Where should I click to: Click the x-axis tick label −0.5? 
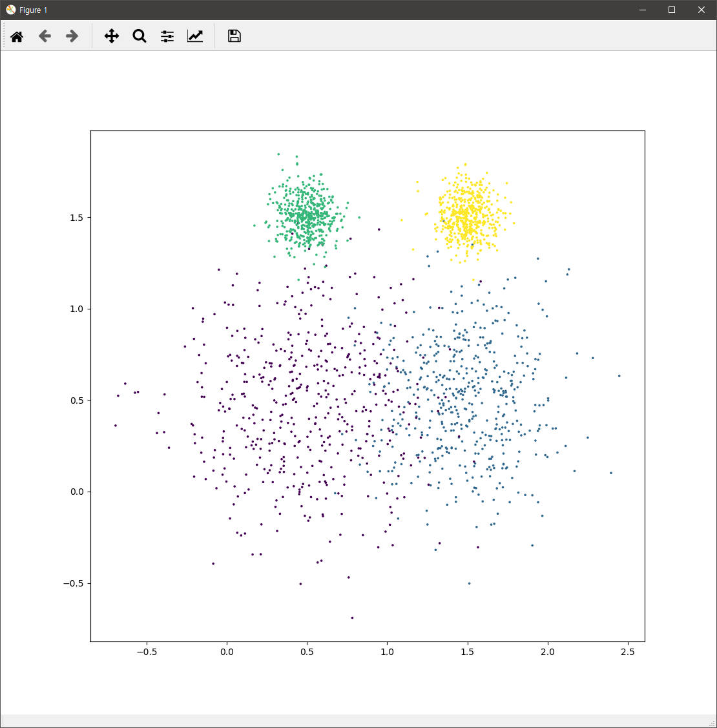tap(147, 652)
